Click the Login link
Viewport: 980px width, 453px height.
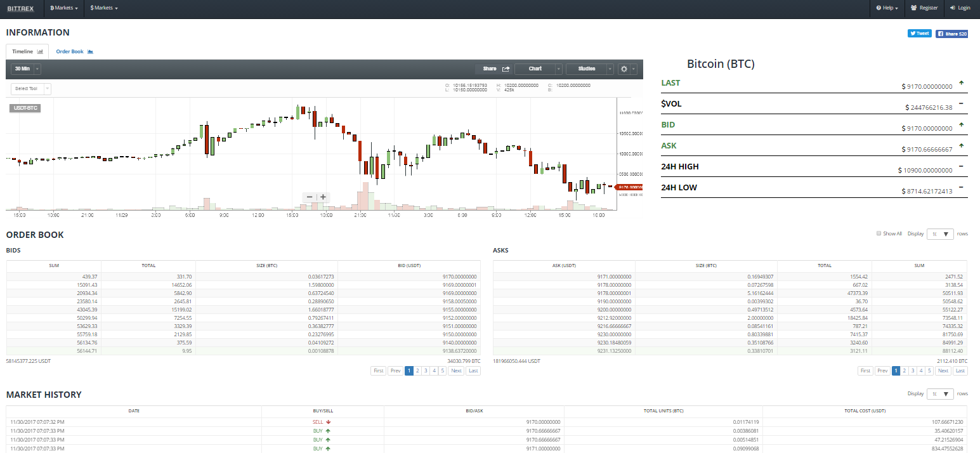tap(960, 8)
